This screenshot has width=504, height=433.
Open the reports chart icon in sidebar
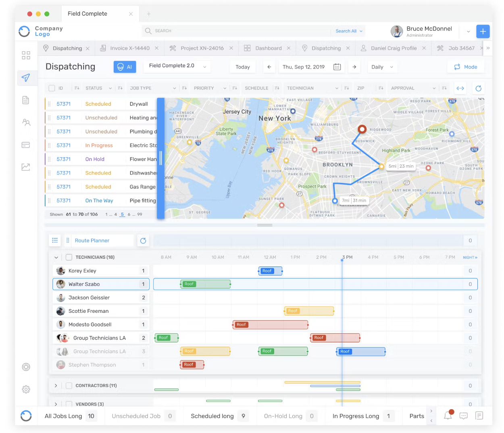[x=26, y=167]
